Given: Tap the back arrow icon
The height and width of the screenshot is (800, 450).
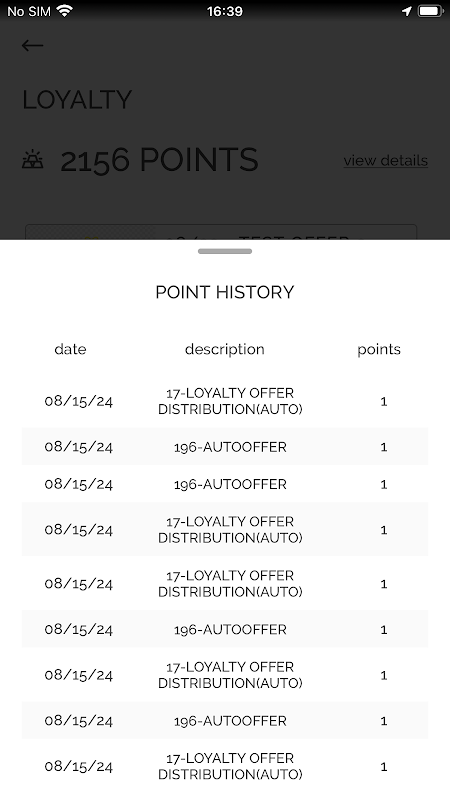Looking at the screenshot, I should click(32, 45).
